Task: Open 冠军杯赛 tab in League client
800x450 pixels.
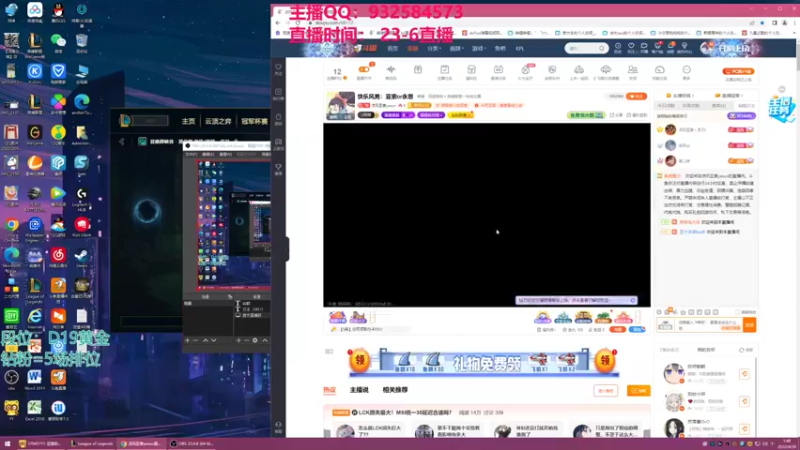Action: pos(255,121)
